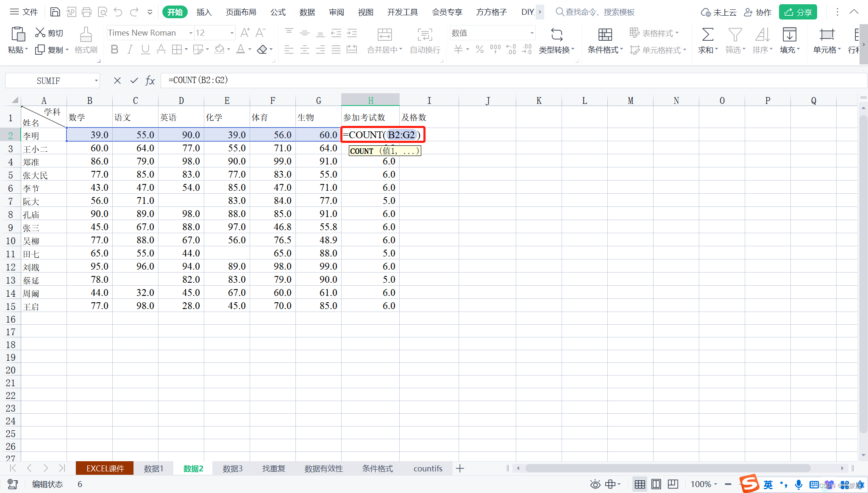
Task: Click the 协作 collaboration button
Action: [x=758, y=12]
